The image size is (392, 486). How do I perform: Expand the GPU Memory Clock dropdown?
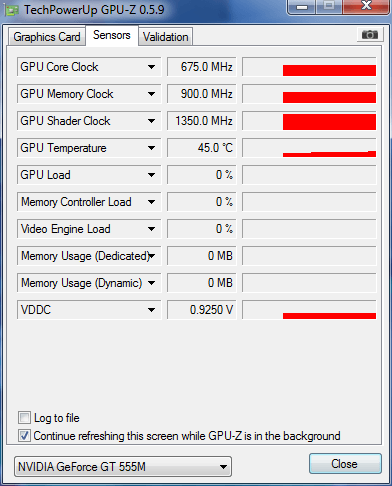151,94
